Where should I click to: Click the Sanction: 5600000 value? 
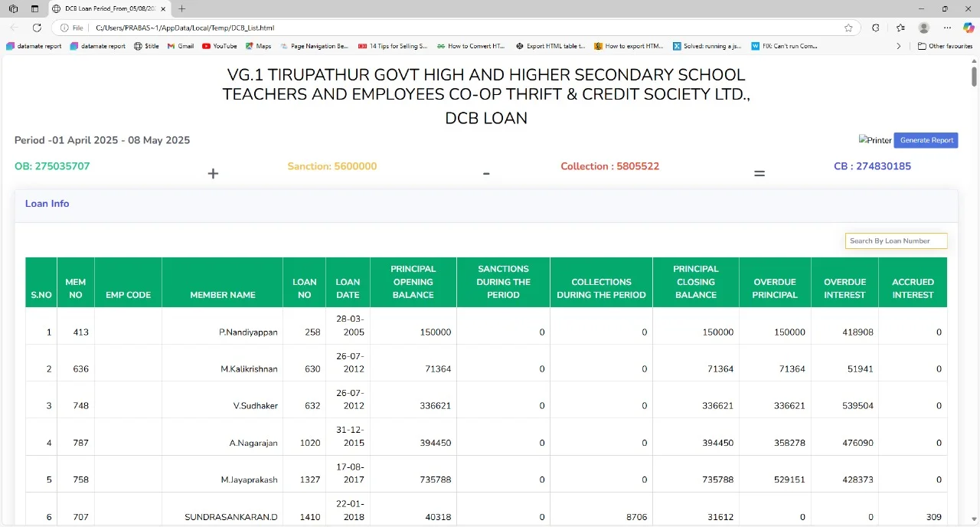332,166
